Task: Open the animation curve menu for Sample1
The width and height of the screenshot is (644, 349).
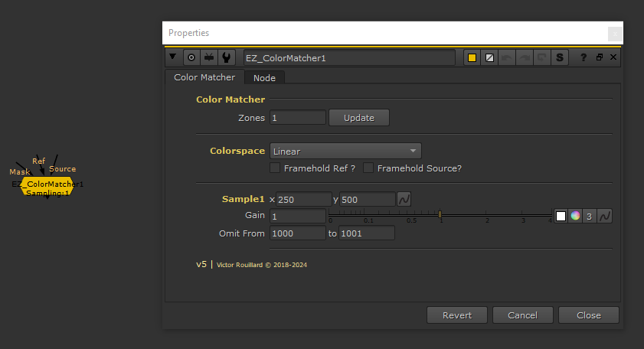Action: [405, 199]
